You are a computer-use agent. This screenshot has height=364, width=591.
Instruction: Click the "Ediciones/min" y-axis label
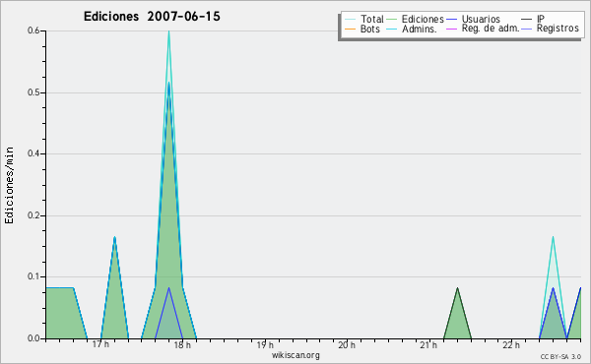tap(9, 186)
